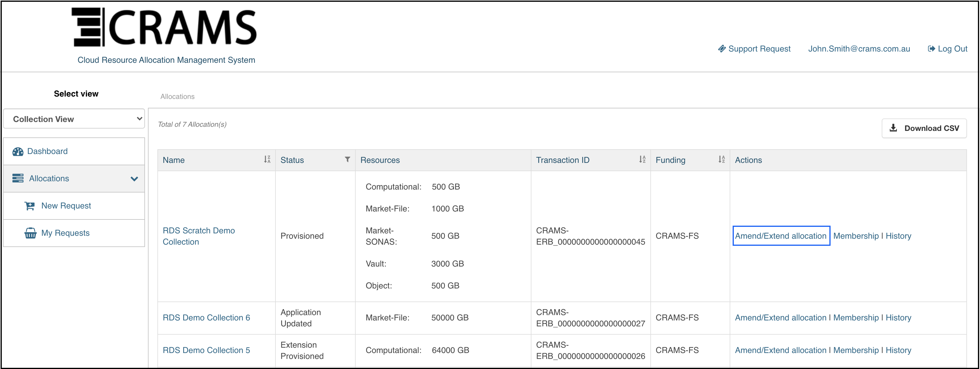Screen dimensions: 980x369
Task: Open Membership for RDS Demo Collection 5
Action: pyautogui.click(x=856, y=350)
